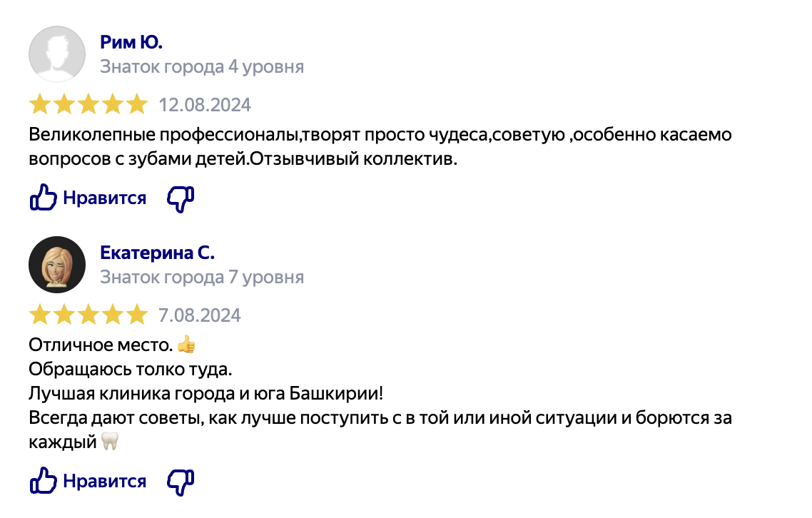Open Рим Ю.'s grey profile avatar
This screenshot has height=518, width=812.
(56, 54)
